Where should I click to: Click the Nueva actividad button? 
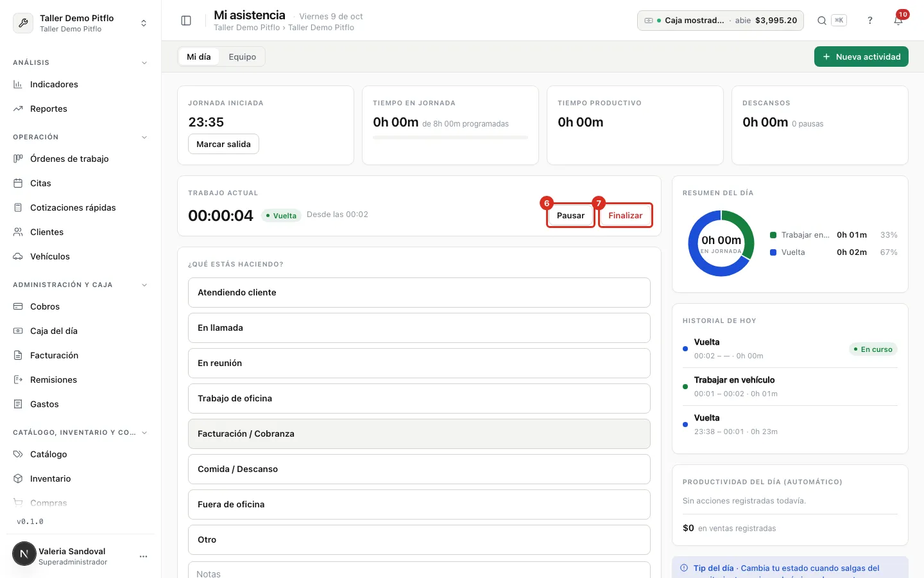tap(861, 57)
